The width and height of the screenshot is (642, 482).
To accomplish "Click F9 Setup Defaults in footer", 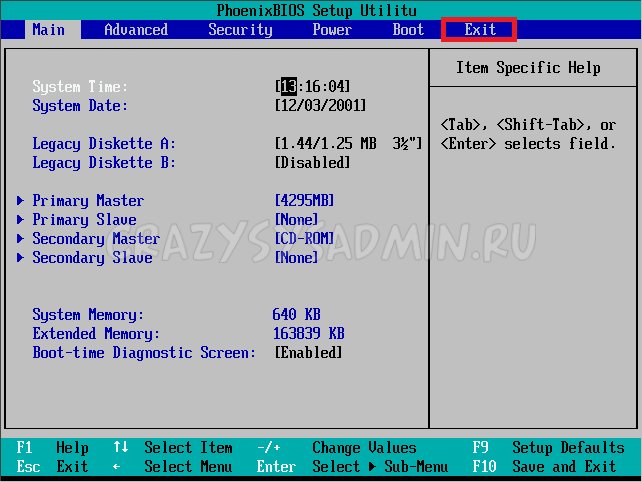I will pyautogui.click(x=548, y=448).
